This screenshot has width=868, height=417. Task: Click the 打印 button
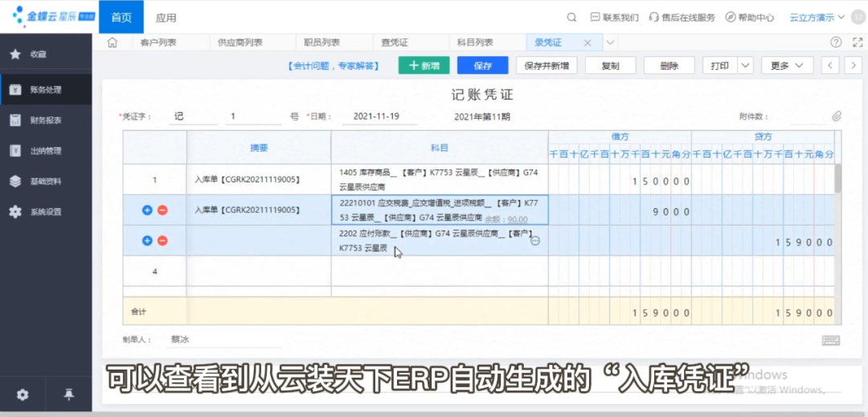click(719, 65)
